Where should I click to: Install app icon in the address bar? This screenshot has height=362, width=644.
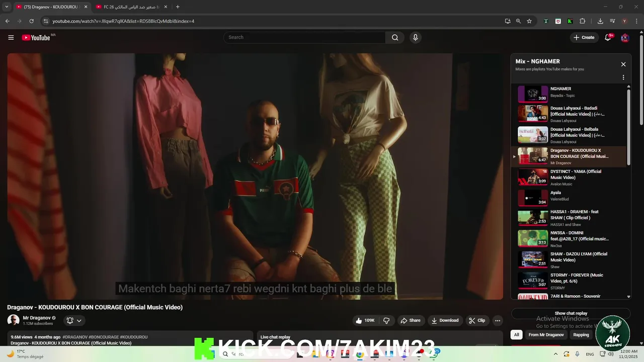point(507,21)
